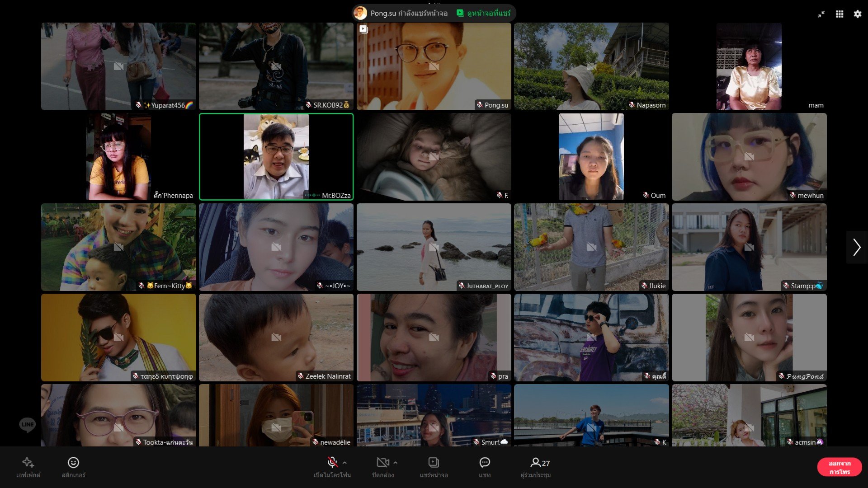Screen dimensions: 868x488
Task: Click the minimize window arrows icon
Action: 821,14
